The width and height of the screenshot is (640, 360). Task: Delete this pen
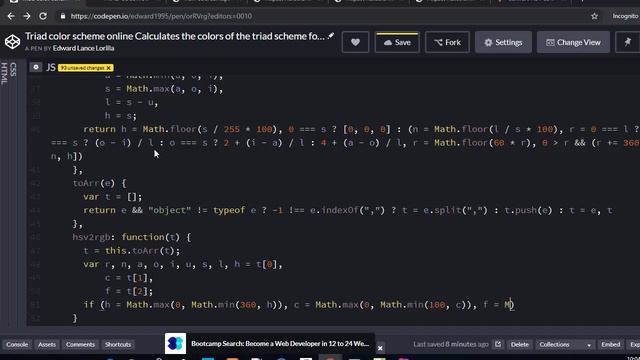520,344
